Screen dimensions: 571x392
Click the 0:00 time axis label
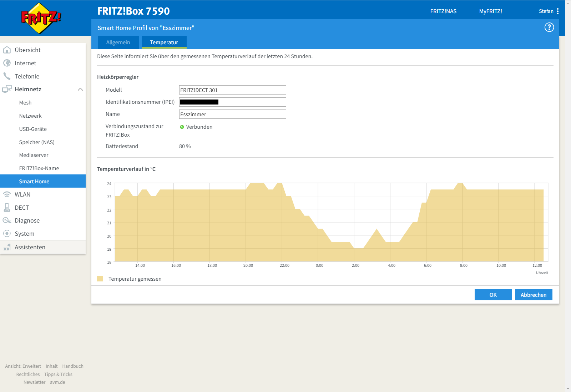(x=319, y=266)
